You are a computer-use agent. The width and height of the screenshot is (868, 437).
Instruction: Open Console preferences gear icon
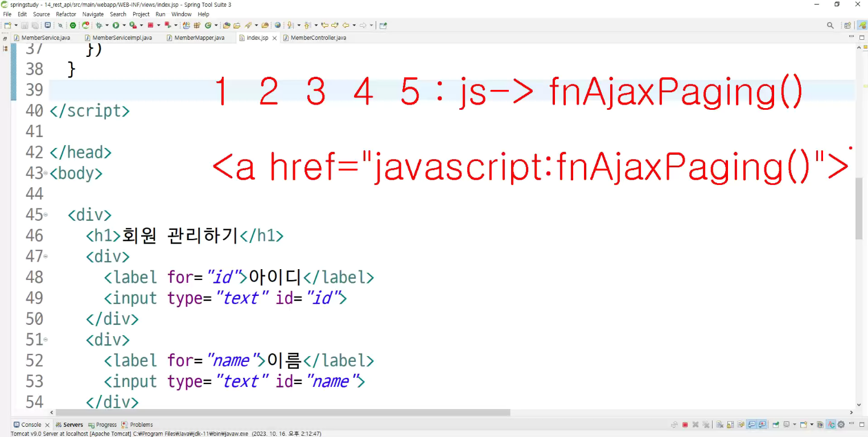[841, 424]
